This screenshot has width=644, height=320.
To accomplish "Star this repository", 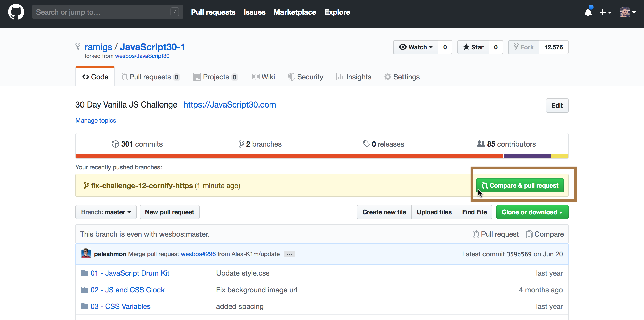I will pos(473,47).
